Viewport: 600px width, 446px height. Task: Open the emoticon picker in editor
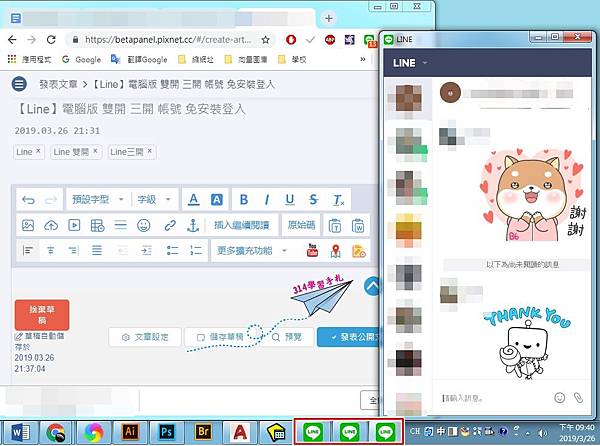click(x=143, y=225)
